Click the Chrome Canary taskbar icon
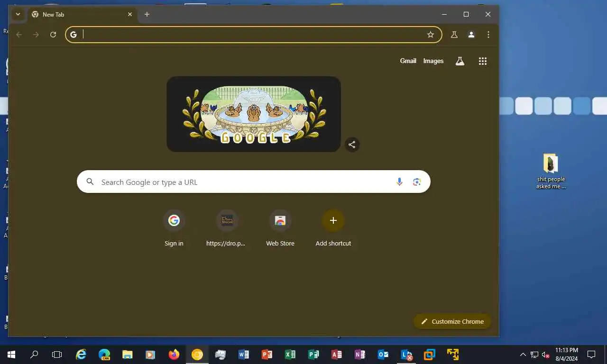 pos(197,355)
